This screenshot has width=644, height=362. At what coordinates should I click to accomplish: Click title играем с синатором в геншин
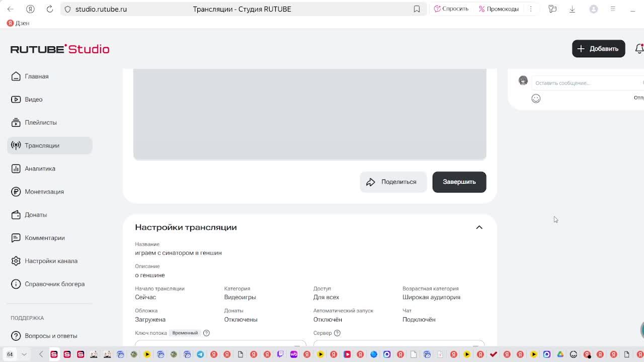coord(178,253)
